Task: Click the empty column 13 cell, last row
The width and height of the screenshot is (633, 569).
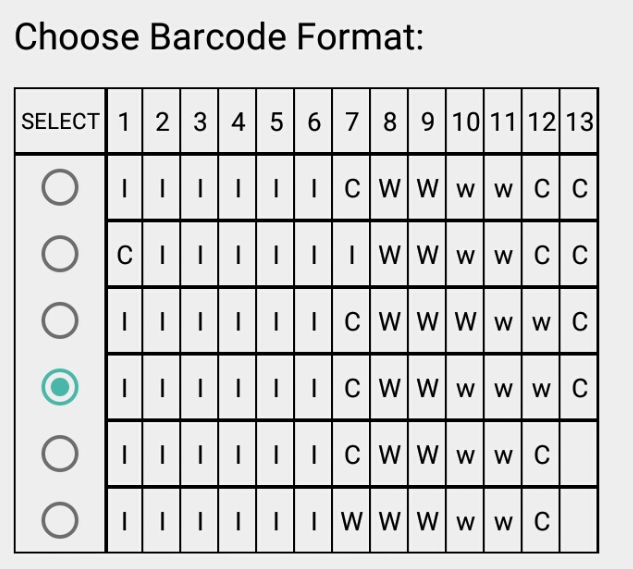Action: point(579,521)
